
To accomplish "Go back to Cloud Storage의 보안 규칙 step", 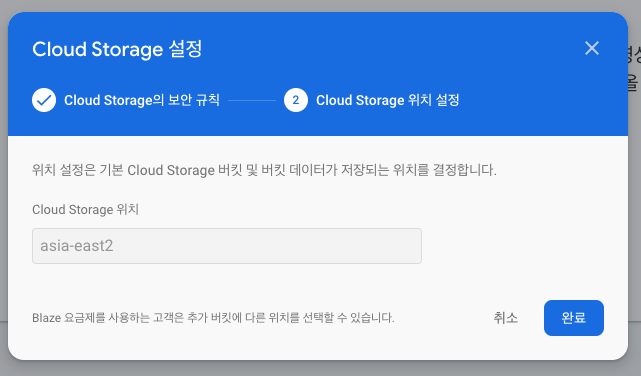I will (x=141, y=100).
